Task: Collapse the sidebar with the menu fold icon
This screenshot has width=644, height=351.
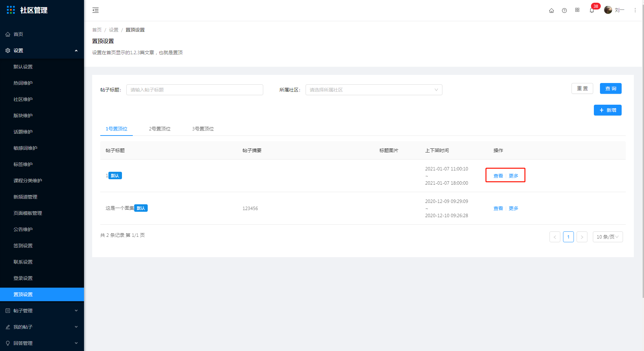Action: tap(96, 10)
